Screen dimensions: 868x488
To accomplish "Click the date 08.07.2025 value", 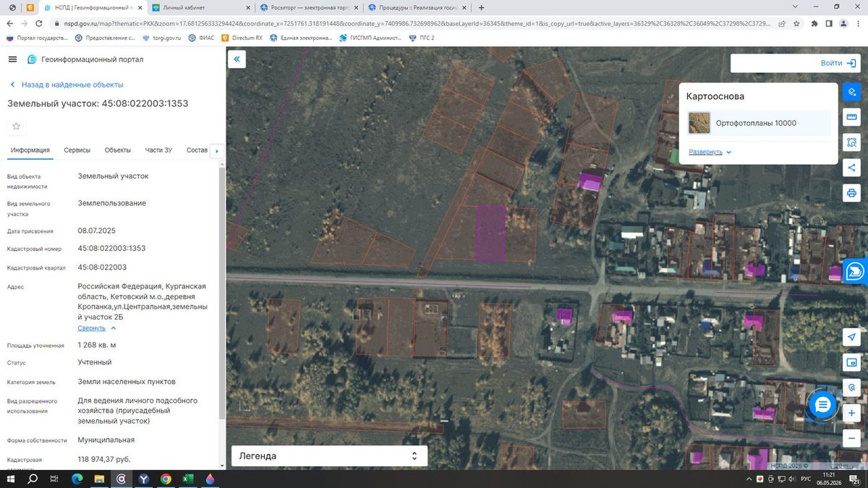I will (97, 231).
